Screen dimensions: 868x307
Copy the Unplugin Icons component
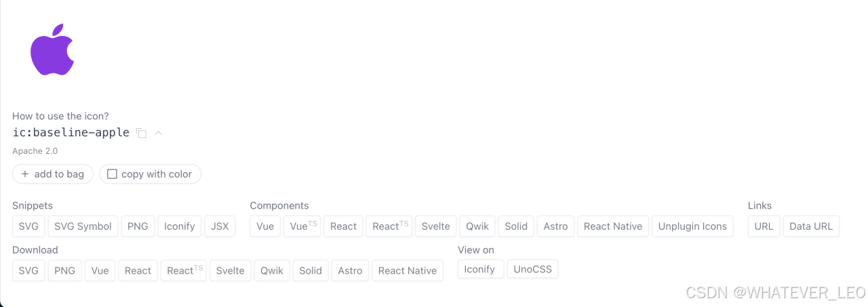(x=692, y=226)
